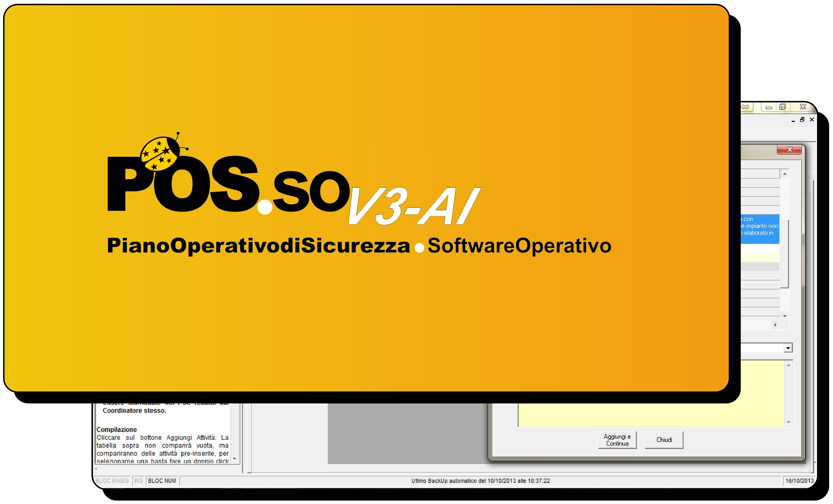Select the blue highlighted 'impianto non' row

[x=760, y=229]
